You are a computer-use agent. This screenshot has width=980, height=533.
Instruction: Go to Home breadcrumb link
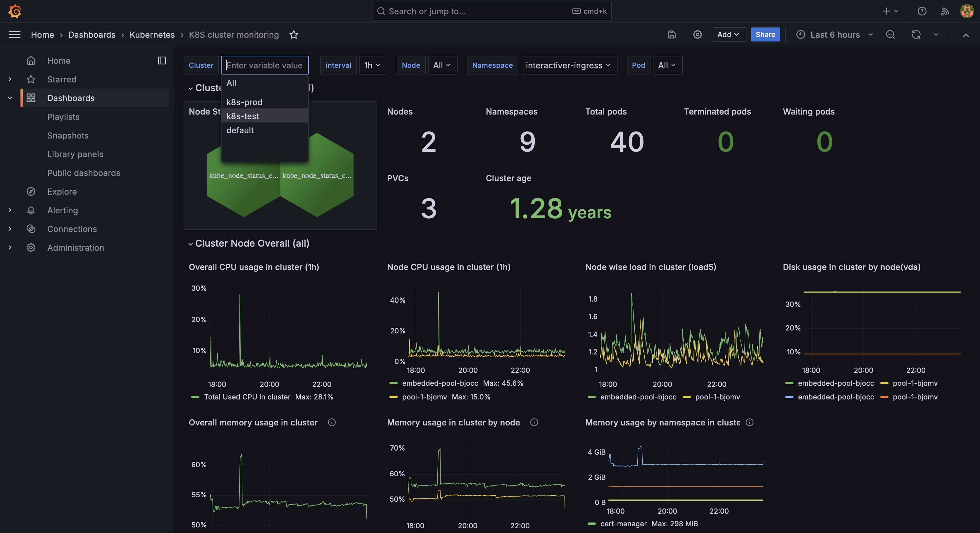(42, 34)
